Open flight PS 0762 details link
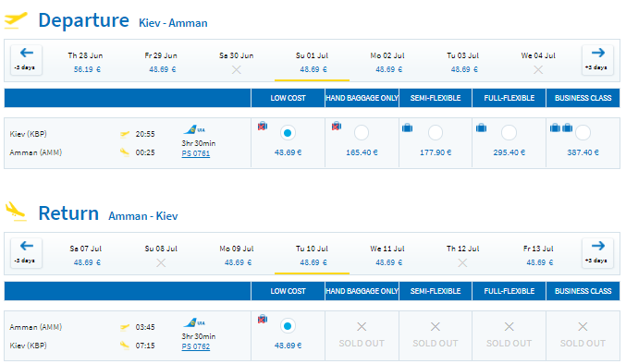 click(196, 346)
